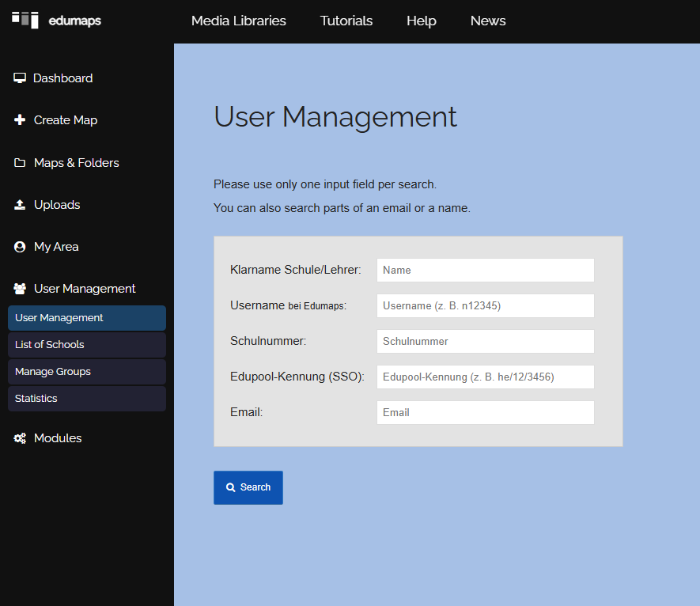
Task: Open the News section
Action: pyautogui.click(x=488, y=21)
